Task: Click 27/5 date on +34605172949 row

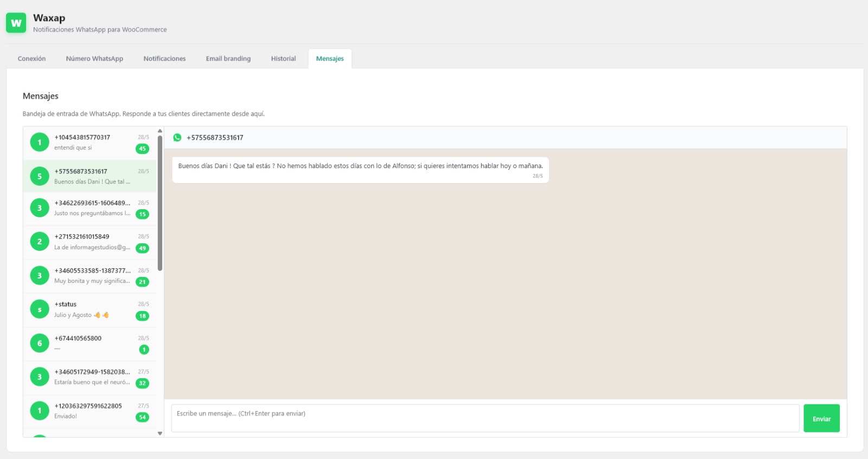Action: pyautogui.click(x=143, y=372)
